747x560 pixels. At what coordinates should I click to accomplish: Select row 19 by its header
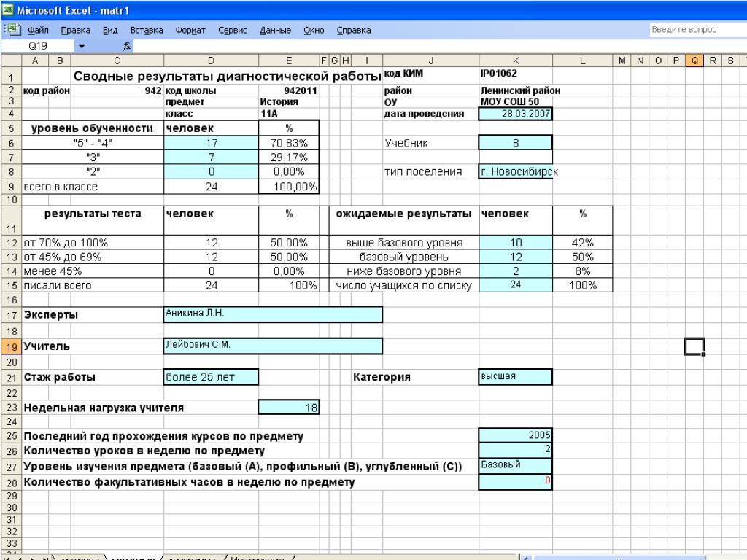(12, 346)
